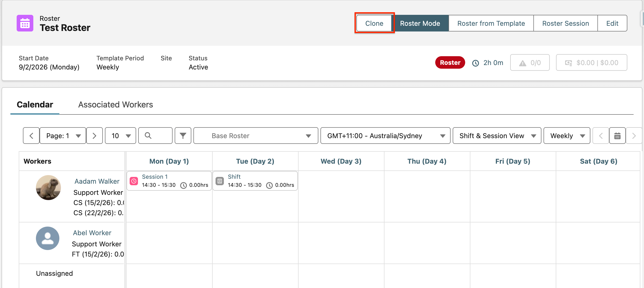644x288 pixels.
Task: Expand the Page: 1 dropdown
Action: coord(63,136)
